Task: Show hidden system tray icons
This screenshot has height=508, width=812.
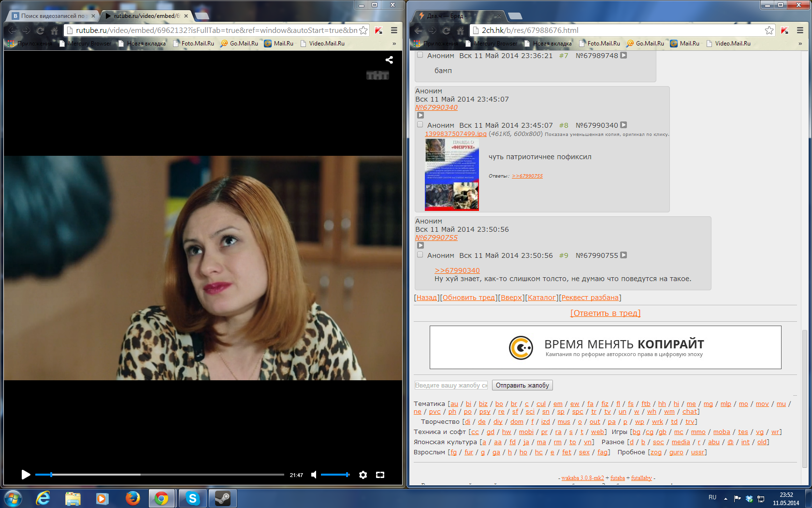Action: click(725, 498)
